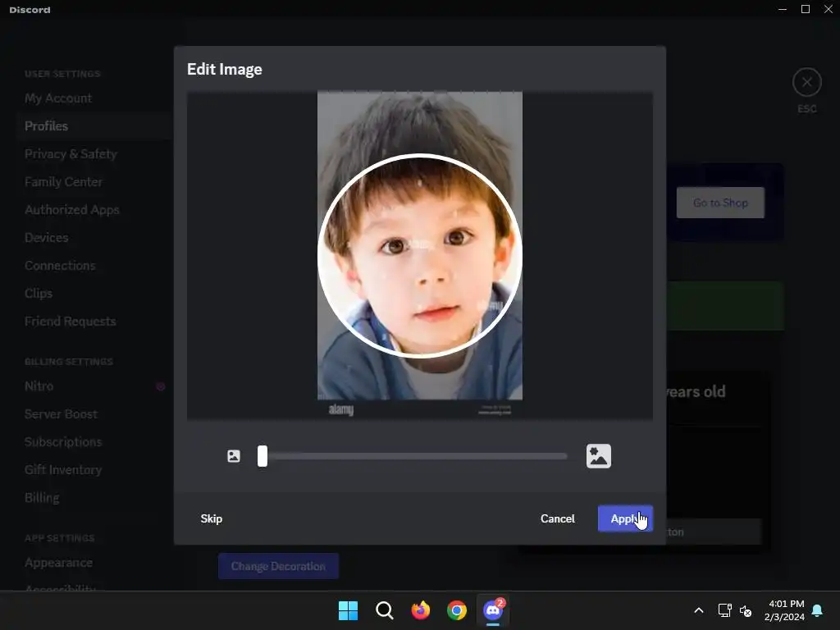
Task: Click the Change Decoration button
Action: [x=278, y=566]
